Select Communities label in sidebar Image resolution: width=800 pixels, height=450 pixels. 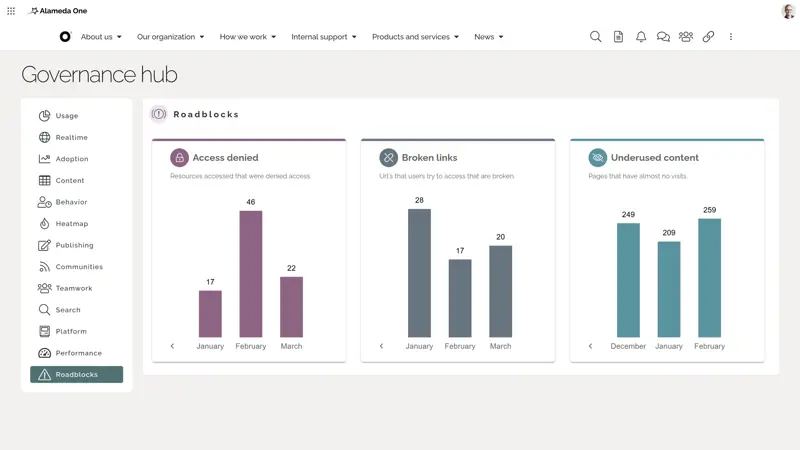pyautogui.click(x=79, y=267)
